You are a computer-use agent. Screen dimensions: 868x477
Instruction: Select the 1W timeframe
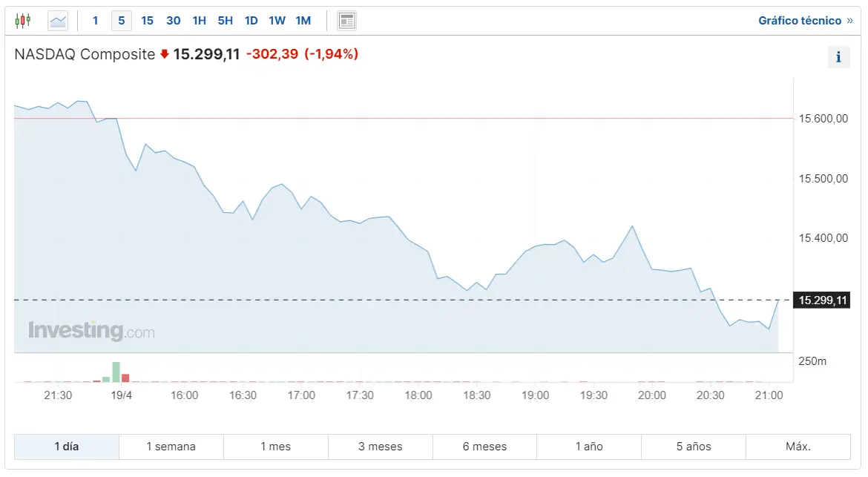[x=277, y=20]
